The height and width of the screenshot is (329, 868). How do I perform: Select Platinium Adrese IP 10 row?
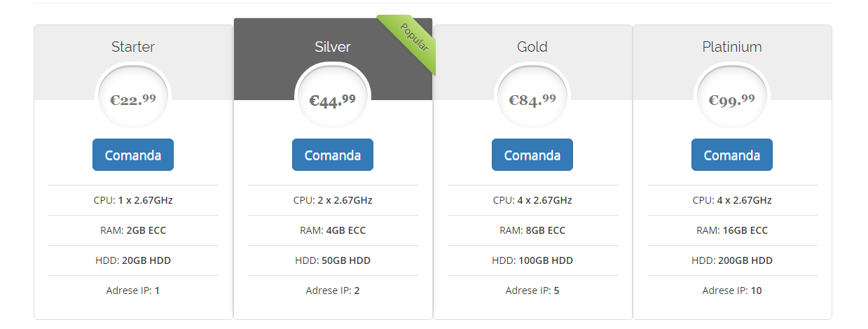click(x=732, y=290)
